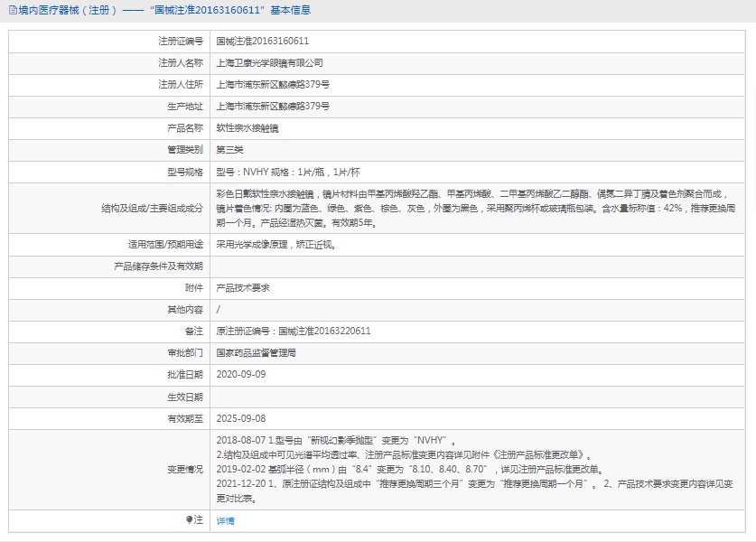Click the 变更情况 change history text
The width and height of the screenshot is (756, 542).
(470, 470)
